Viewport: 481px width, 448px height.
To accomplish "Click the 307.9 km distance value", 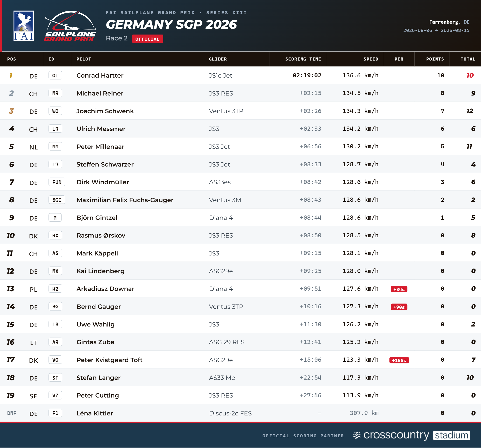I will click(x=364, y=413).
